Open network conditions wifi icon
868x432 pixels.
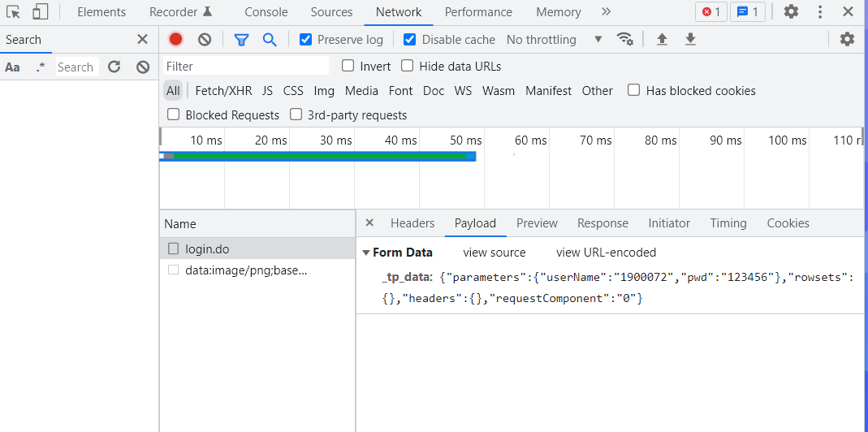[625, 39]
